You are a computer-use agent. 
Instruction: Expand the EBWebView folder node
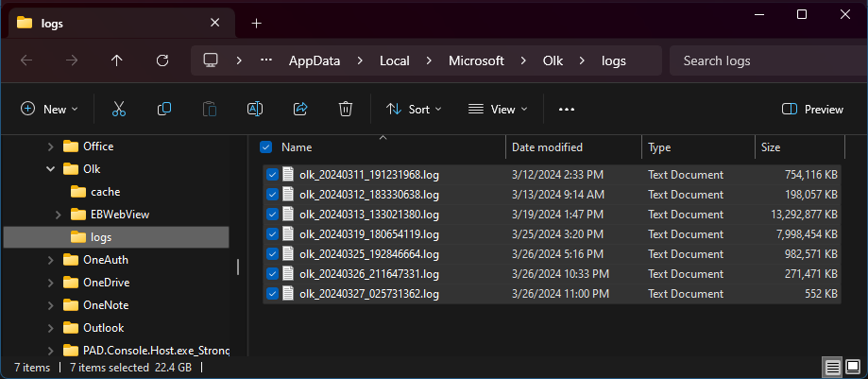tap(60, 215)
